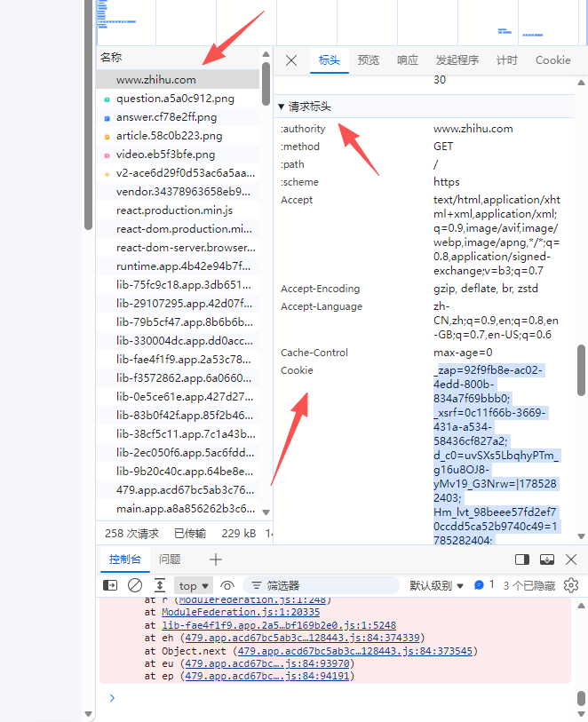Close the console drawer

571,559
